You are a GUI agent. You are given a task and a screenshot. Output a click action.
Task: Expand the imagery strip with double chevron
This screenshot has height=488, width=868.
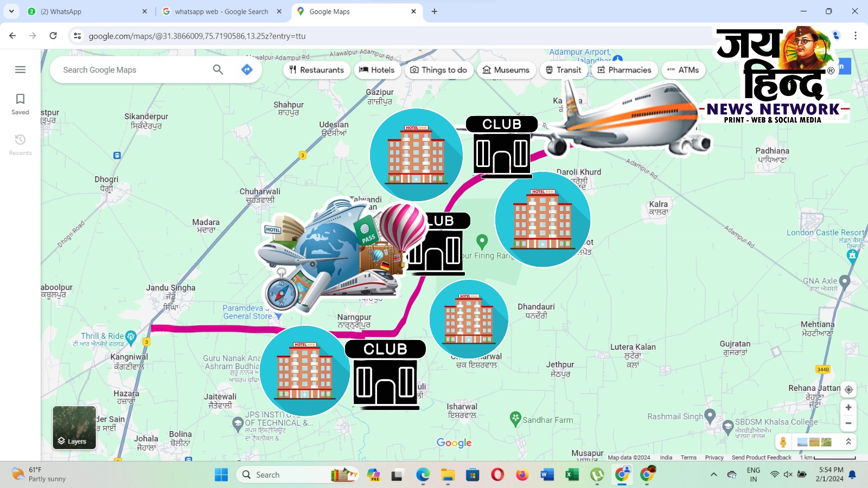(848, 442)
